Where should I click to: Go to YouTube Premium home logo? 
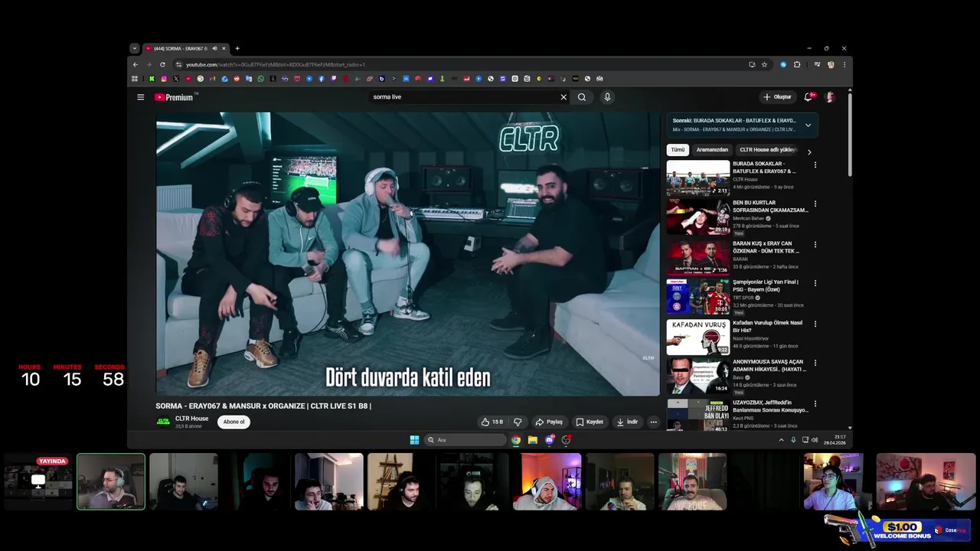coord(174,97)
